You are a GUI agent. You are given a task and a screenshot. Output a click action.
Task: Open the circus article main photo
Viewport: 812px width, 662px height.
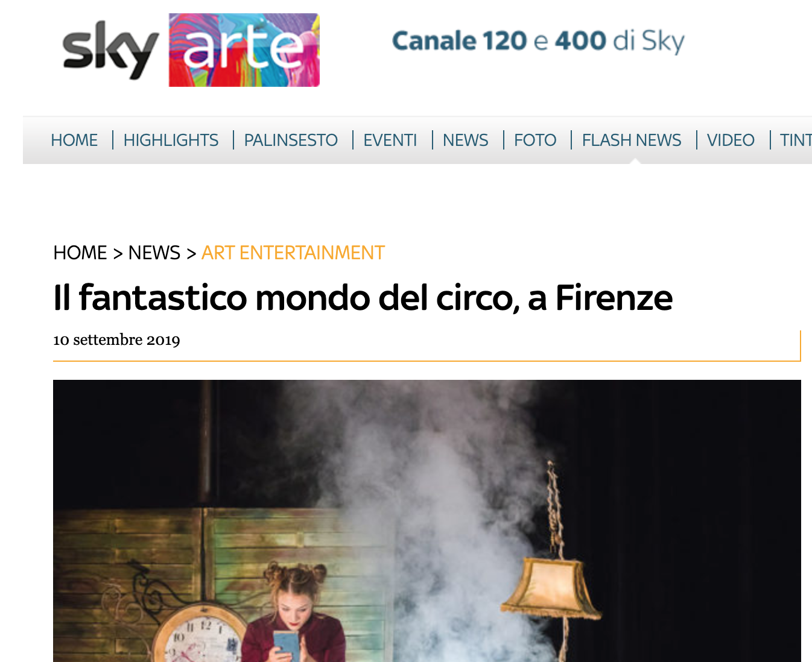tap(427, 521)
